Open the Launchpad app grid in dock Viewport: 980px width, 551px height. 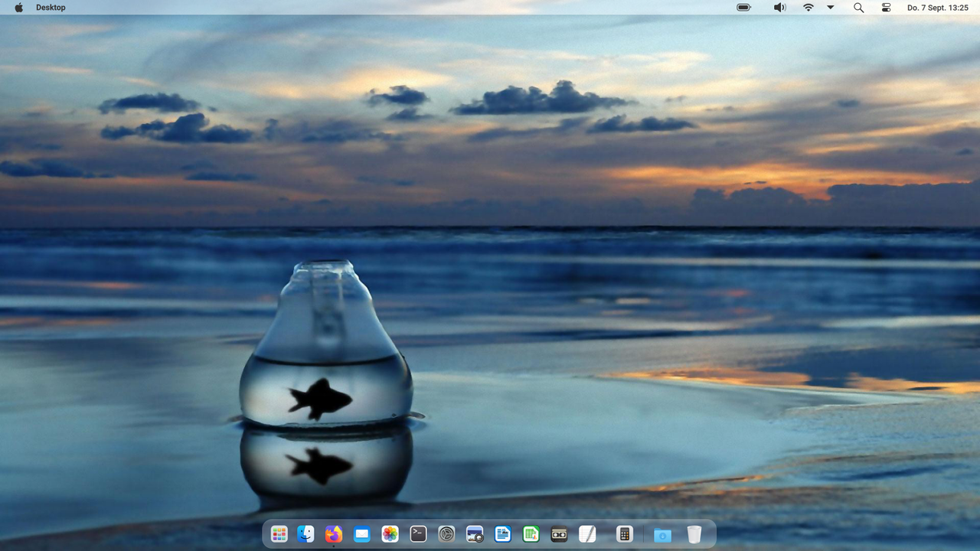[x=279, y=534]
